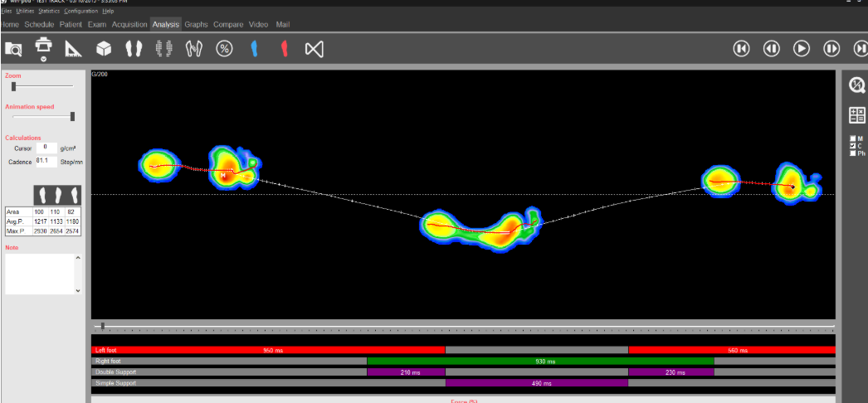Reset zoom with the 1:1 magnifier icon

(857, 85)
